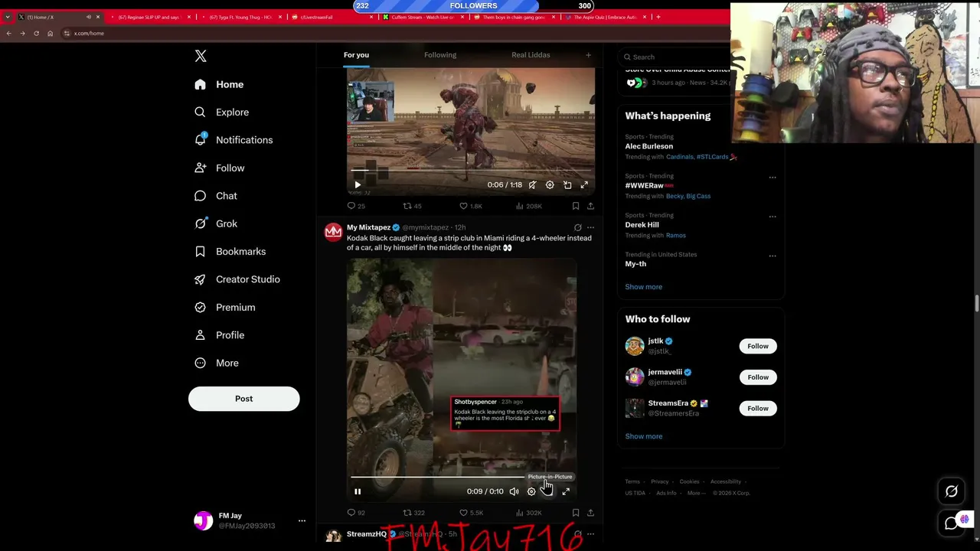The image size is (980, 551).
Task: Open the floating Grok button
Action: 952,492
